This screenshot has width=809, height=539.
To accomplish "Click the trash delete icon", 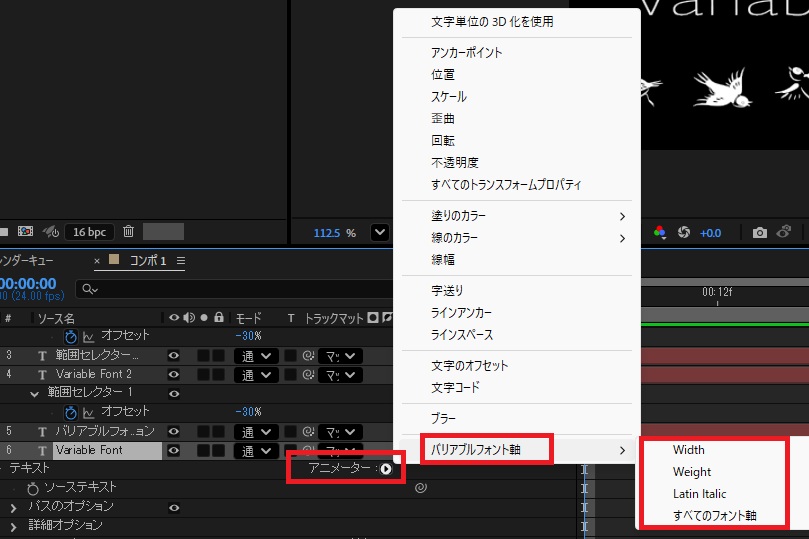I will pos(128,232).
